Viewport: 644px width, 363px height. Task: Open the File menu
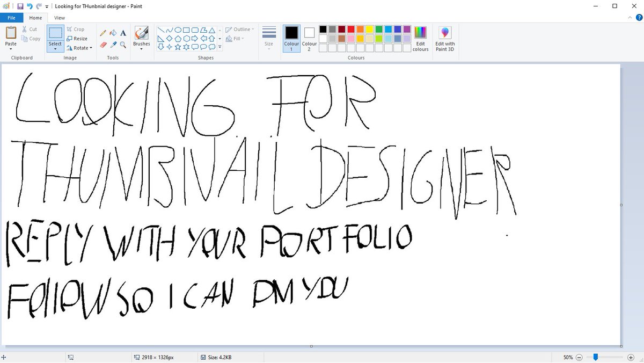[11, 18]
